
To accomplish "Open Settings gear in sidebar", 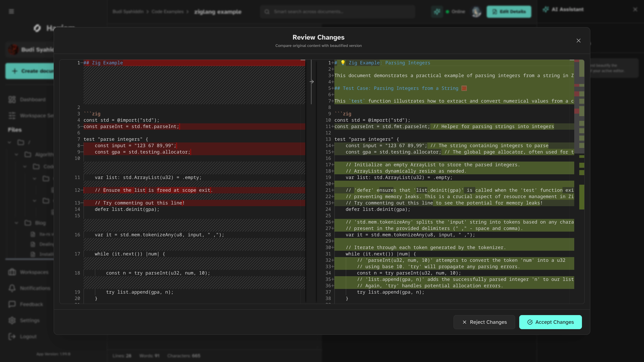I will tap(12, 320).
